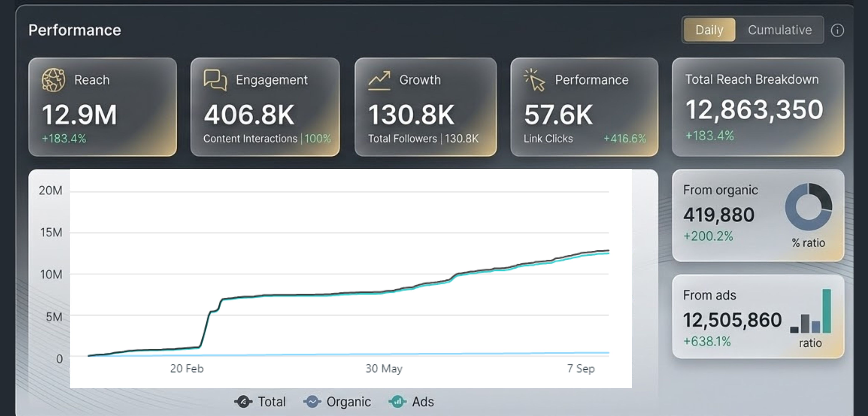This screenshot has height=416, width=868.
Task: Switch to Cumulative view
Action: click(x=780, y=30)
